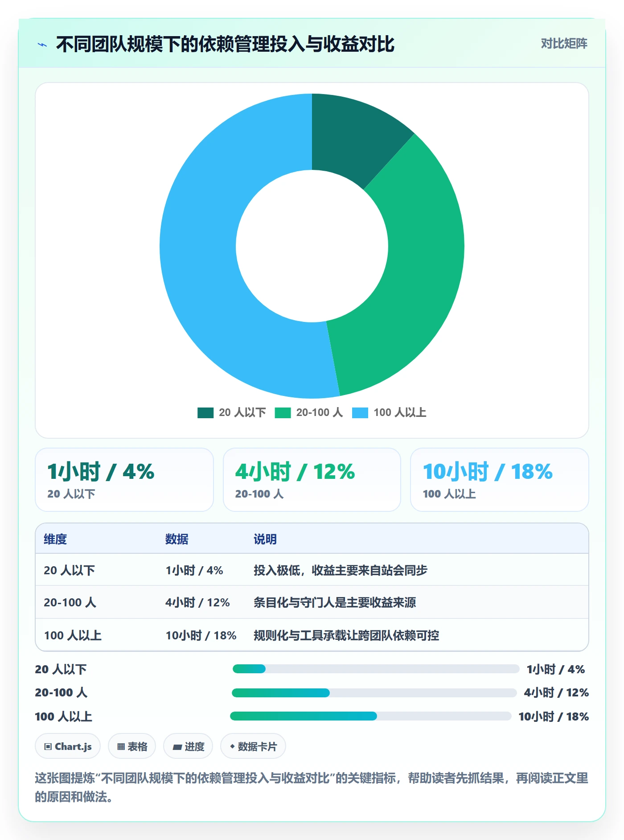The image size is (624, 840).
Task: Select the 4小时 / 12% data card
Action: pos(312,480)
